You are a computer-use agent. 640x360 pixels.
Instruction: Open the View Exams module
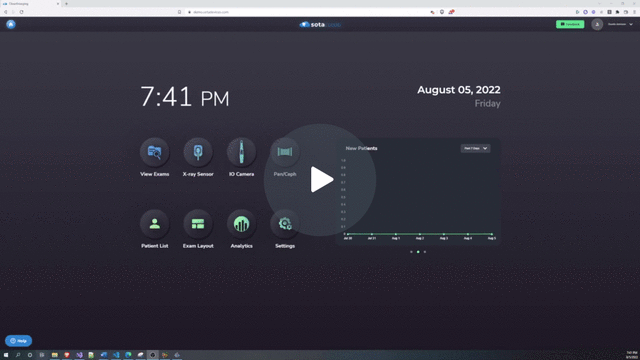[154, 152]
